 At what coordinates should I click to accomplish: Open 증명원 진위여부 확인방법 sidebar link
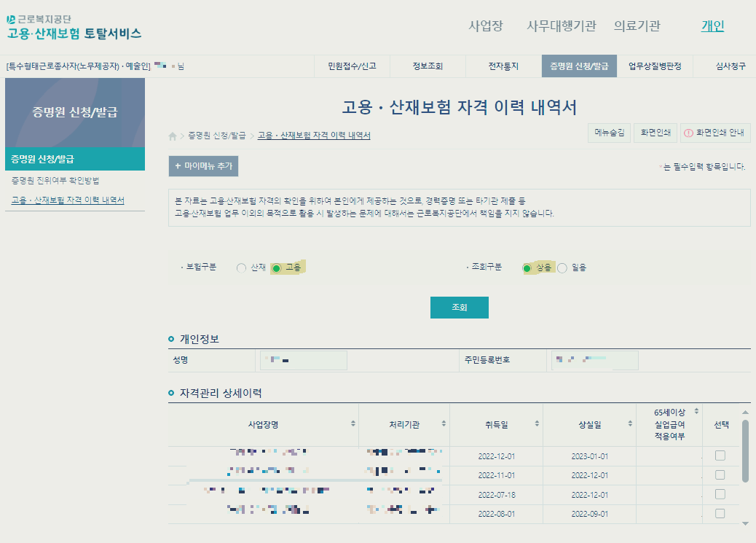pyautogui.click(x=55, y=181)
